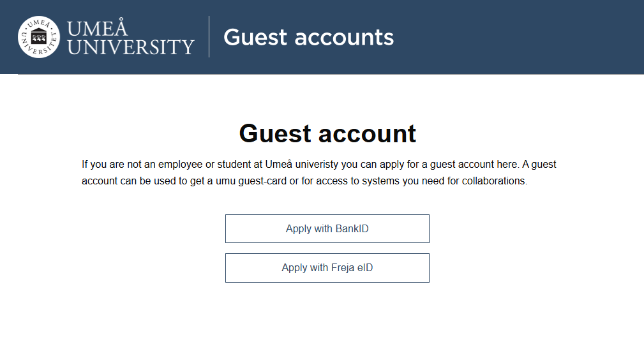Click the building emblem inside the seal
The image size is (644, 356).
pyautogui.click(x=39, y=37)
